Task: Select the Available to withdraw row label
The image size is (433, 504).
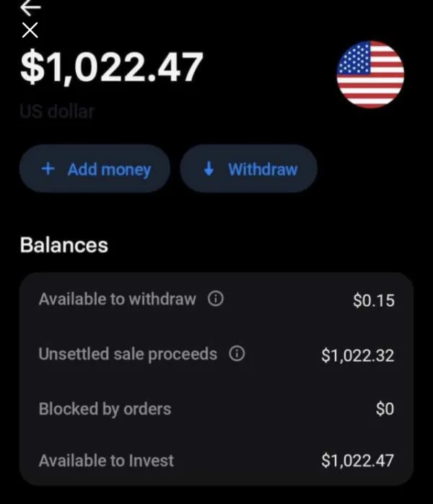Action: pos(117,299)
